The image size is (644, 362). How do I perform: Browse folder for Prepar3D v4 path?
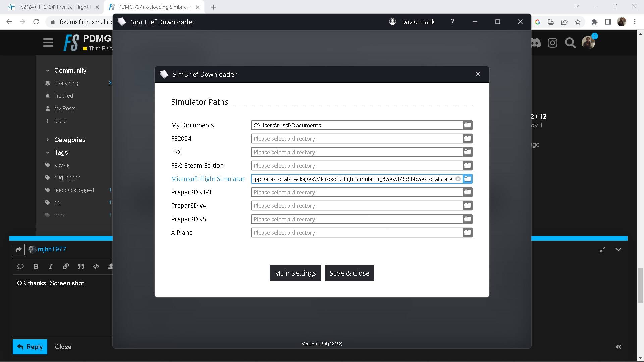pos(467,205)
